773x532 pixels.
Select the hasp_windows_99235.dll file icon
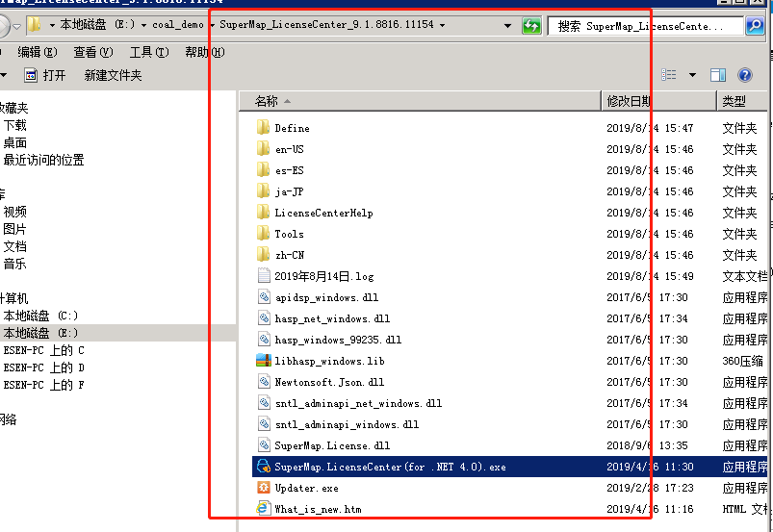pyautogui.click(x=264, y=340)
